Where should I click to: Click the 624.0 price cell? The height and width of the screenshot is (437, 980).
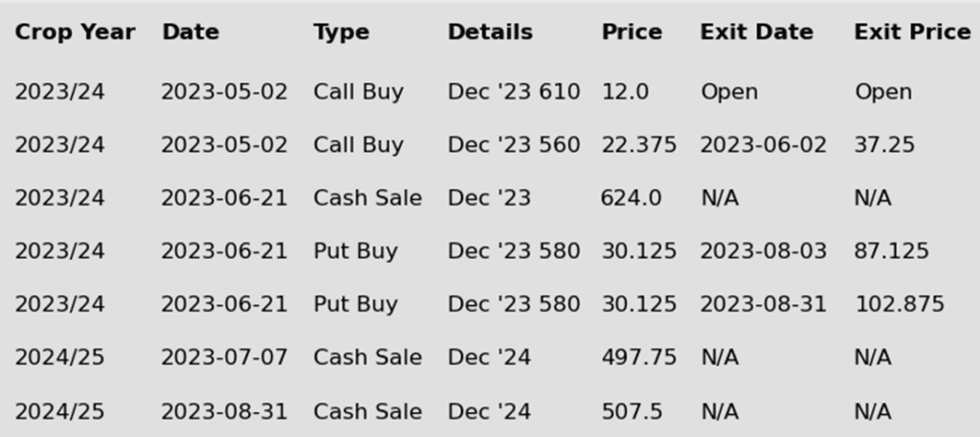(x=632, y=198)
